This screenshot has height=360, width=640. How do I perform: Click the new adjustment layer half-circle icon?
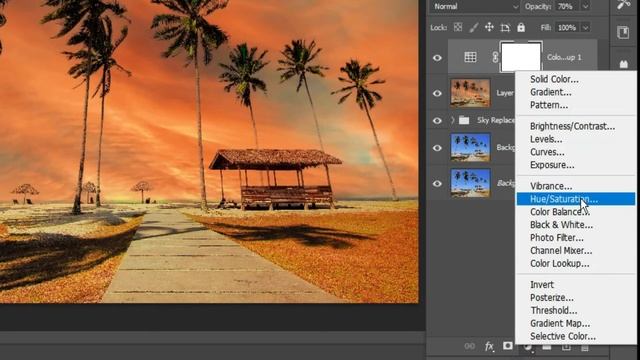tap(528, 347)
